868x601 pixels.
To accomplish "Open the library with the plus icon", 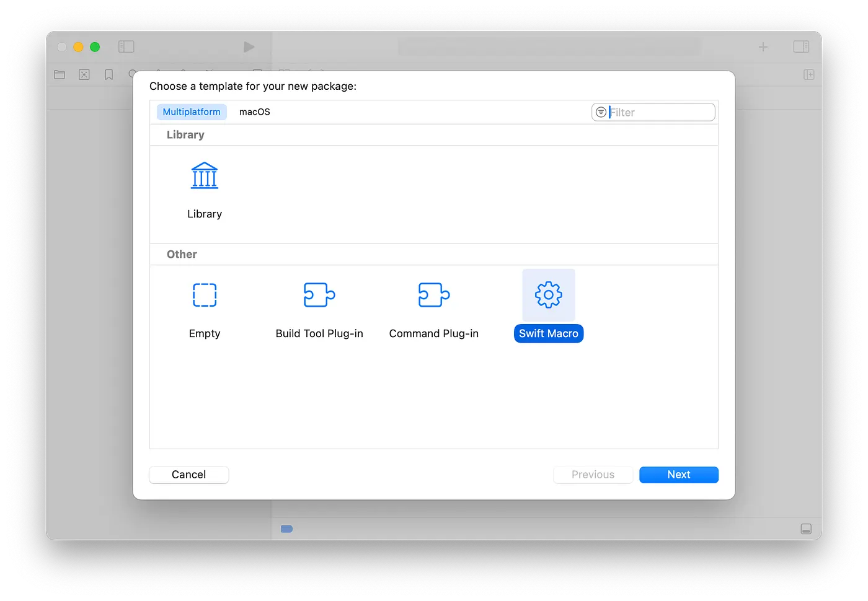I will click(x=763, y=47).
